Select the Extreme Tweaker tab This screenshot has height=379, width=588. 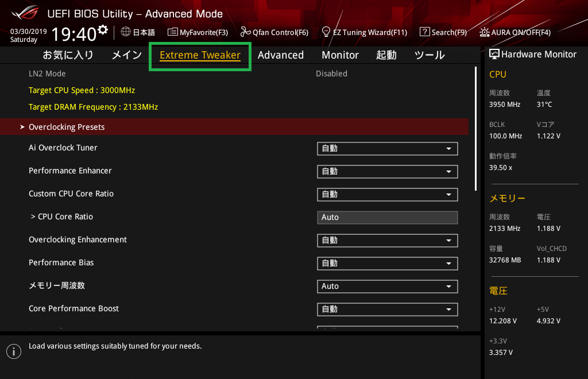(200, 55)
